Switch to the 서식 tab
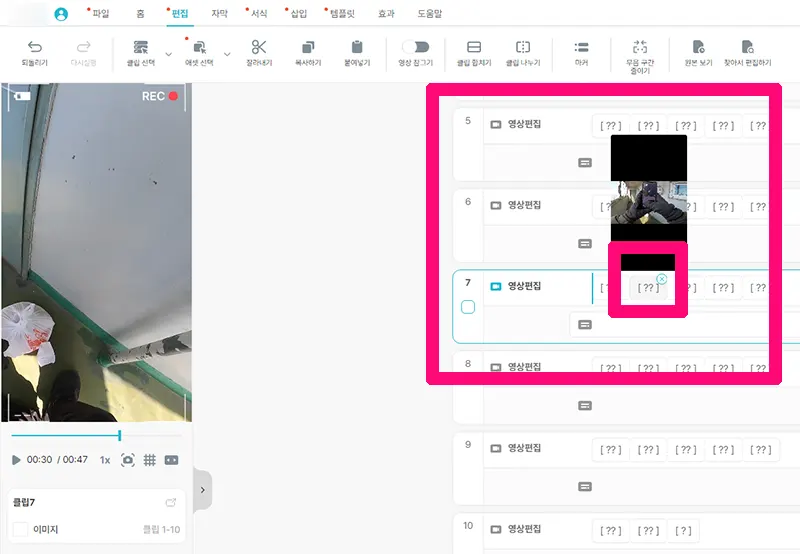Screen dimensions: 800x554 (x=259, y=14)
